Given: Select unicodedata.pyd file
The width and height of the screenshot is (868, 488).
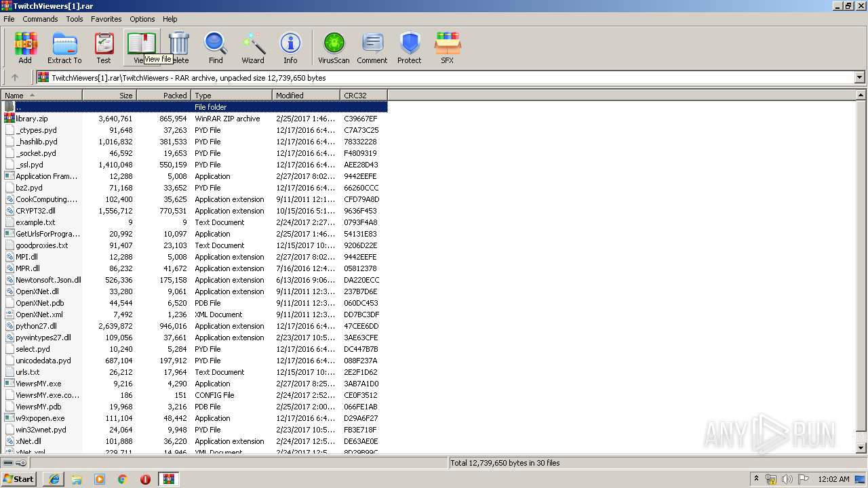Looking at the screenshot, I should click(x=43, y=361).
